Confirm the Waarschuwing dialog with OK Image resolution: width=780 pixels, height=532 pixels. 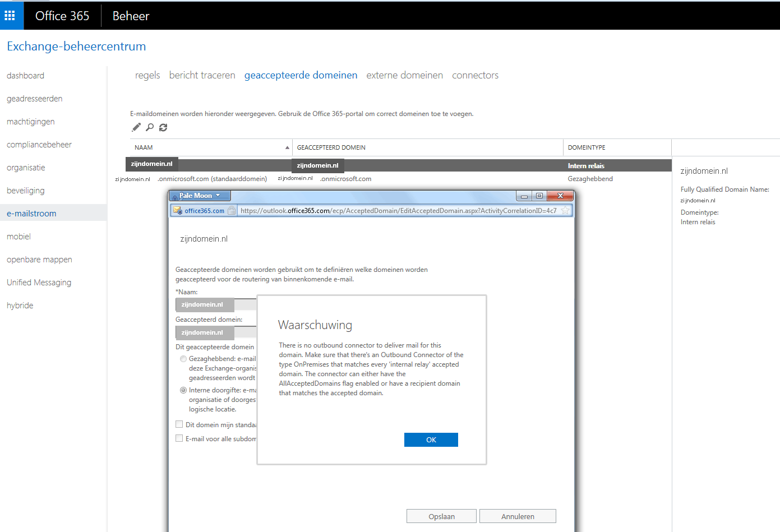pyautogui.click(x=431, y=440)
